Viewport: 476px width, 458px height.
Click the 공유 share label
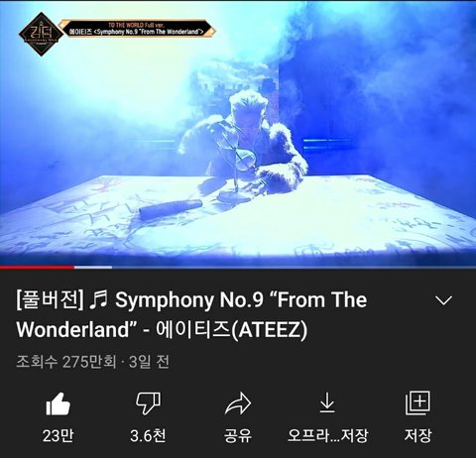(x=238, y=435)
